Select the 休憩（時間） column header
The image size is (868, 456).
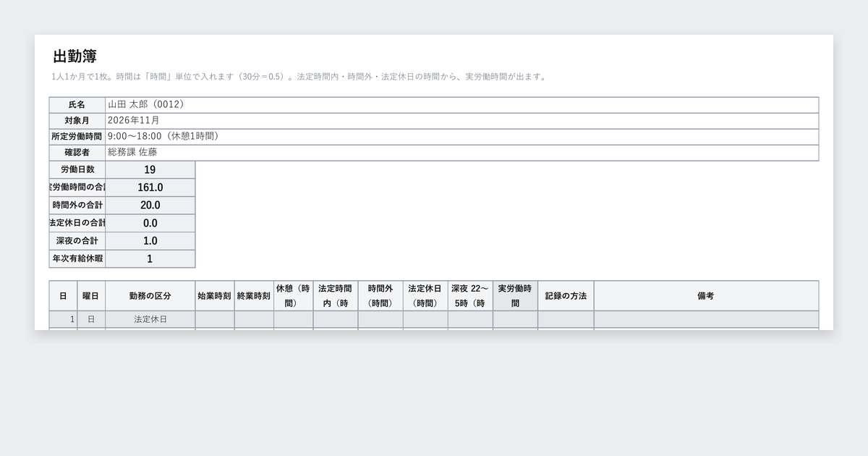click(294, 296)
